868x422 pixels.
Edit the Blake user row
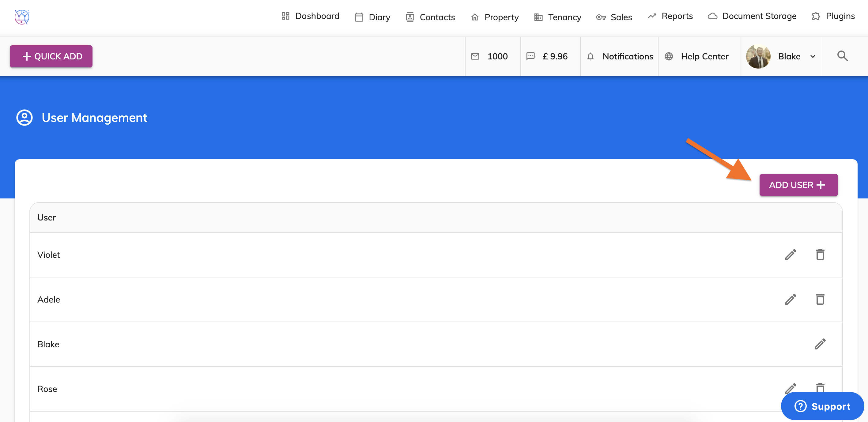(x=820, y=344)
